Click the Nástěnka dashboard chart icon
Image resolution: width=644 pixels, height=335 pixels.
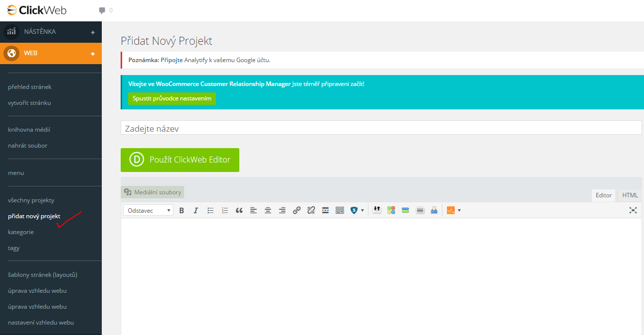pyautogui.click(x=11, y=32)
